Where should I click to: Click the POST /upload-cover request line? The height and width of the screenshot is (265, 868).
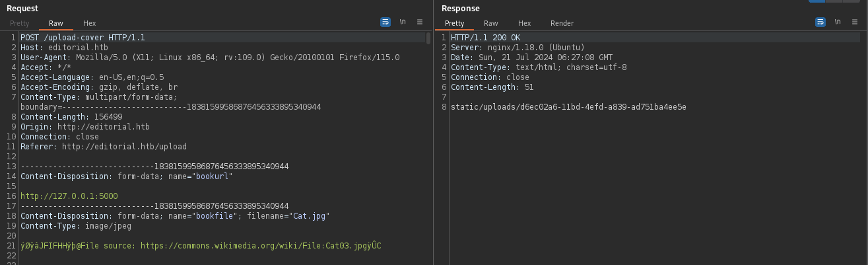coord(83,38)
